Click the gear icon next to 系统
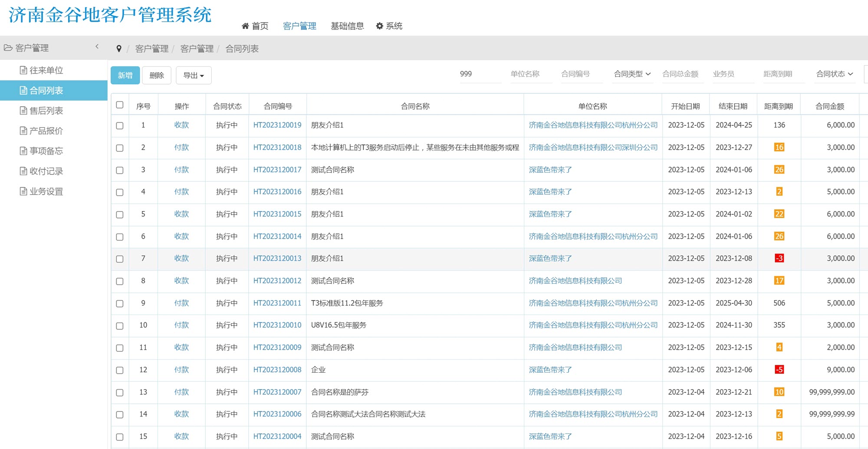This screenshot has width=868, height=449. point(380,26)
